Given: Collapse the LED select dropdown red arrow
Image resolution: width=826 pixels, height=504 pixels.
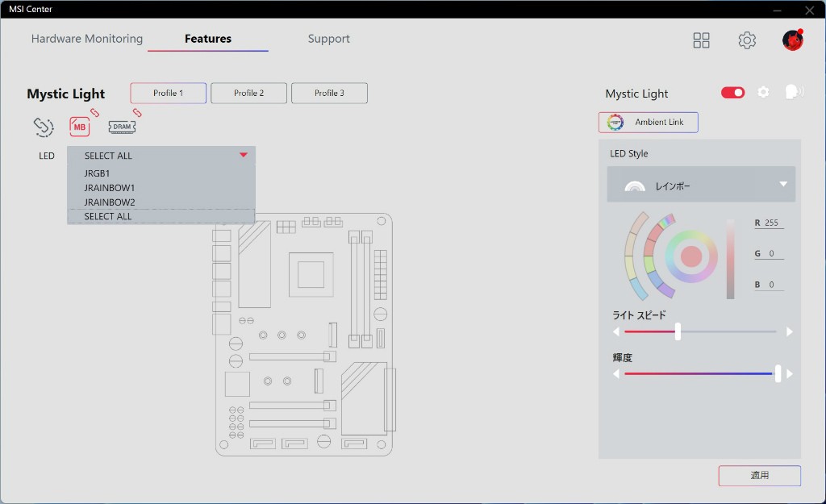Looking at the screenshot, I should 244,155.
